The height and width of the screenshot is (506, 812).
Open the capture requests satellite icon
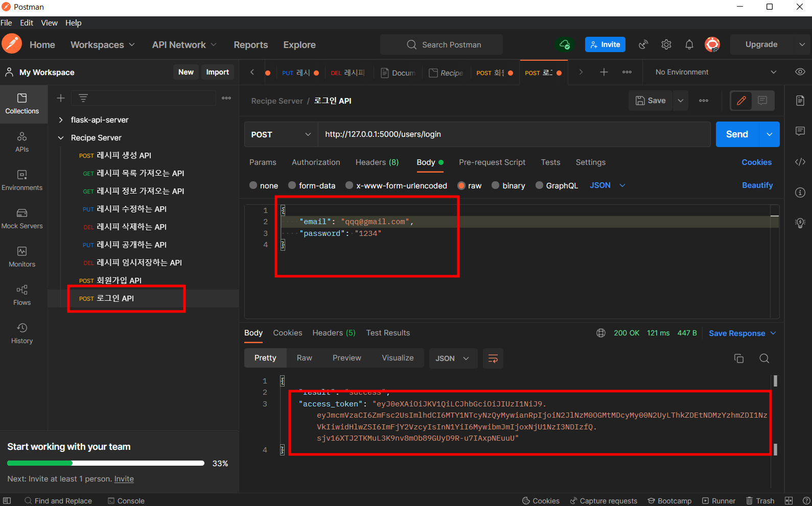click(x=643, y=44)
